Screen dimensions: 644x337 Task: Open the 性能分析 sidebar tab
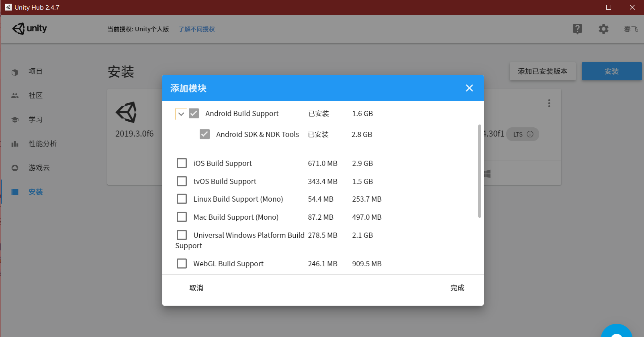point(43,144)
